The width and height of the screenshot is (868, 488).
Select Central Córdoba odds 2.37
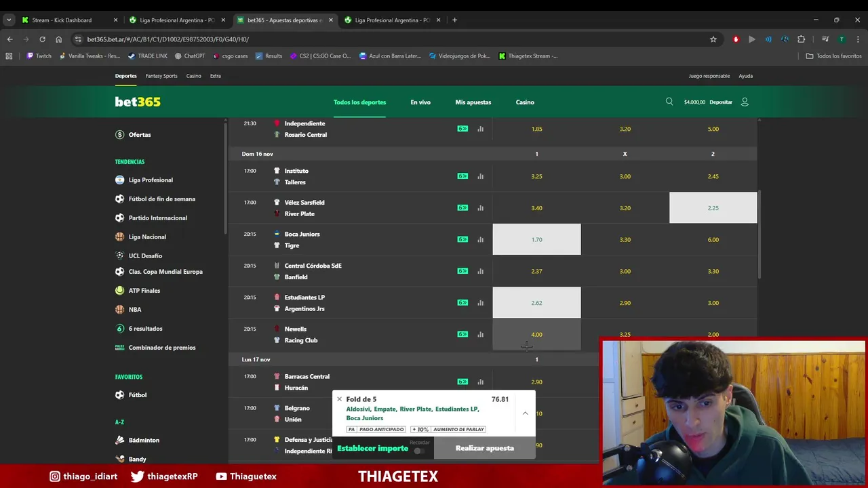(536, 271)
